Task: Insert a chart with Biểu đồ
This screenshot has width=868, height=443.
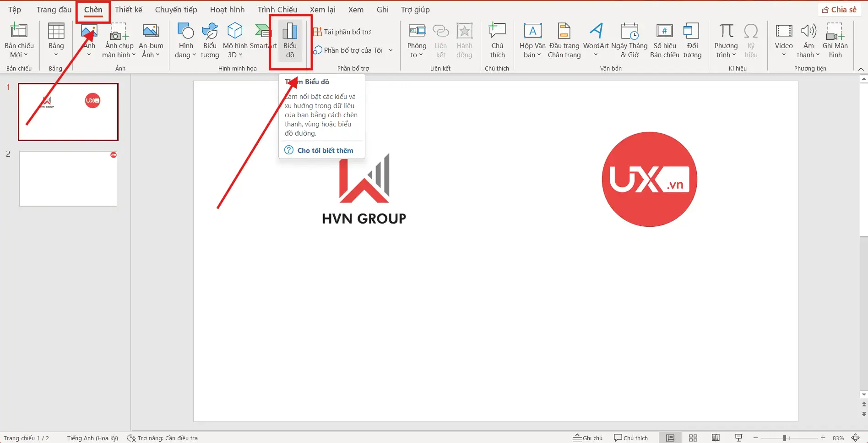Action: click(x=290, y=41)
